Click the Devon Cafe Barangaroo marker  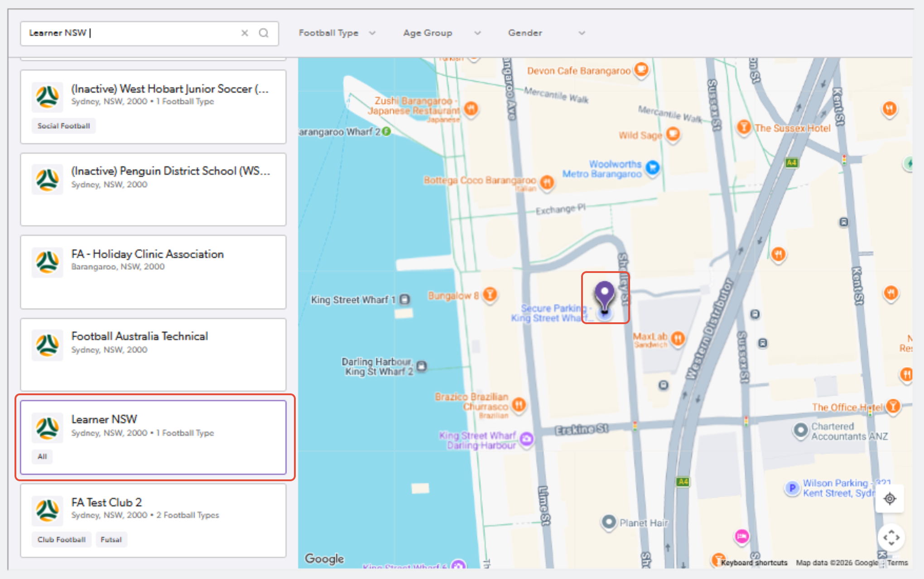[x=641, y=70]
